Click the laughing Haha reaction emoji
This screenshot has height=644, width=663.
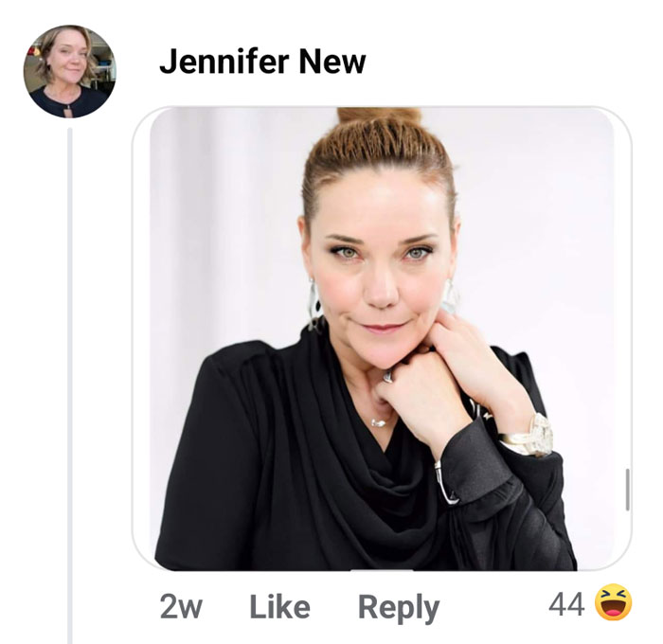click(613, 602)
